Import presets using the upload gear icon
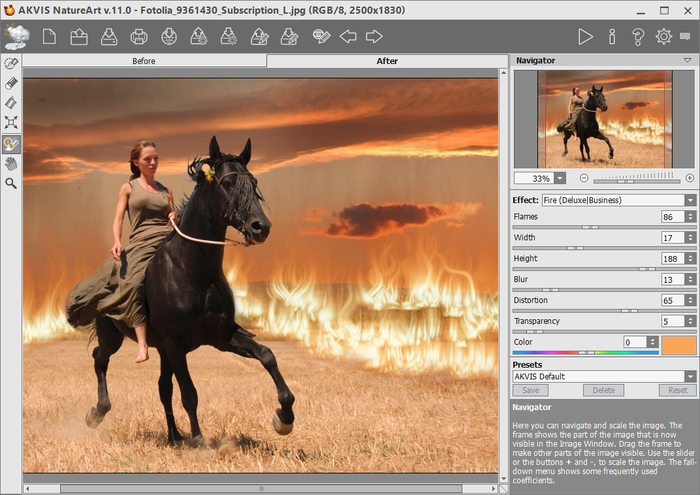700x495 pixels. tap(199, 37)
